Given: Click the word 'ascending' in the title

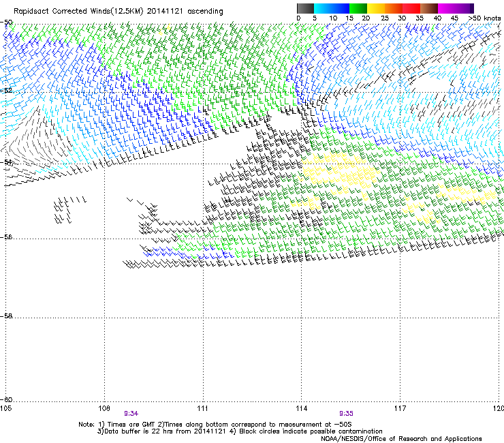Looking at the screenshot, I should point(205,12).
